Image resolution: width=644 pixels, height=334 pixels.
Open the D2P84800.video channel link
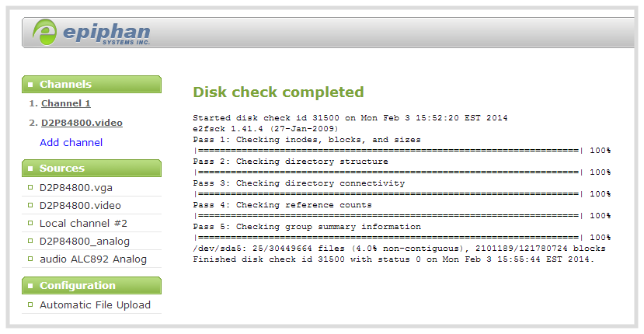[x=82, y=123]
